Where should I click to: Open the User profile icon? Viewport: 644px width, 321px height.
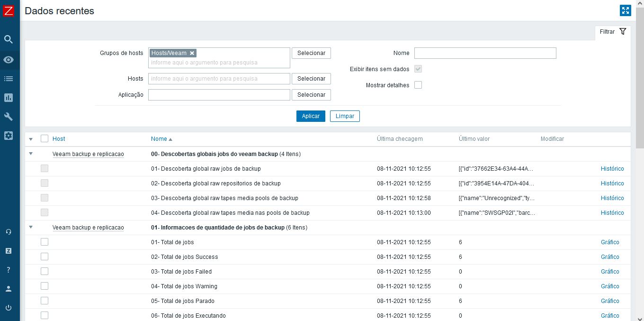coord(9,289)
